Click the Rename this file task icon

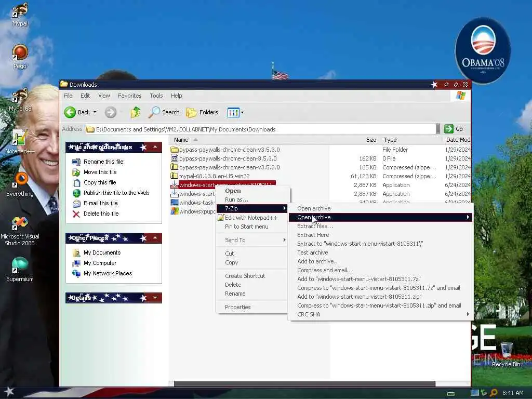point(76,162)
